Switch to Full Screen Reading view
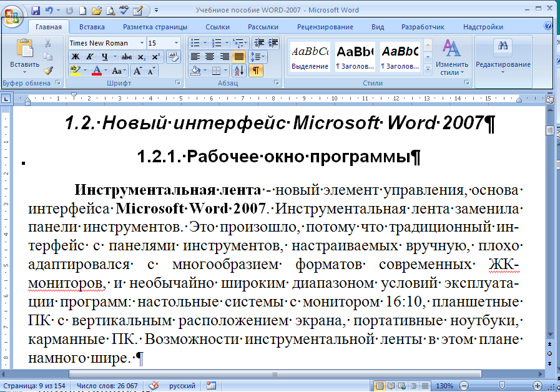Image resolution: width=560 pixels, height=392 pixels. [391, 386]
